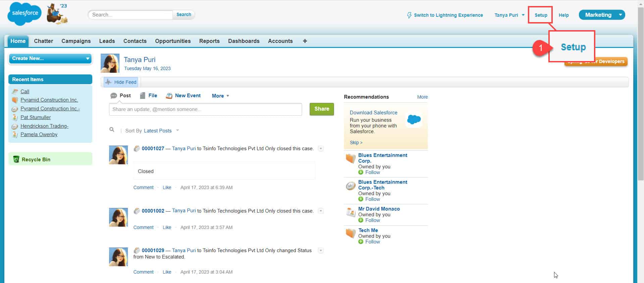Image resolution: width=644 pixels, height=283 pixels.
Task: Click the green Share button
Action: pyautogui.click(x=321, y=109)
